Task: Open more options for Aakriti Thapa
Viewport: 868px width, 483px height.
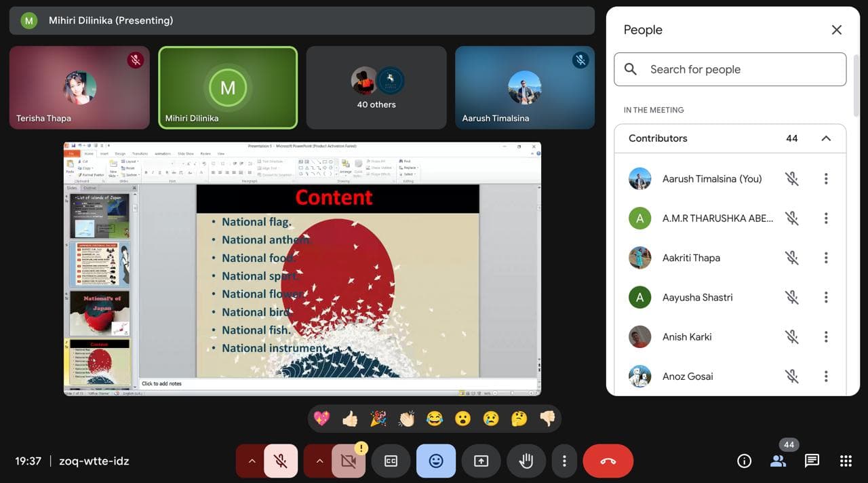Action: 826,258
